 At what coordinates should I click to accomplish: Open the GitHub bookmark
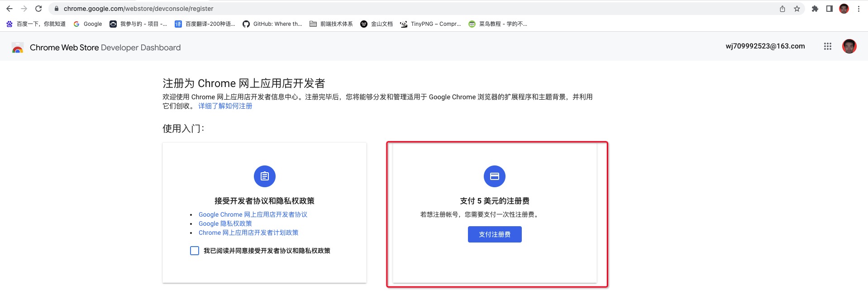[272, 24]
